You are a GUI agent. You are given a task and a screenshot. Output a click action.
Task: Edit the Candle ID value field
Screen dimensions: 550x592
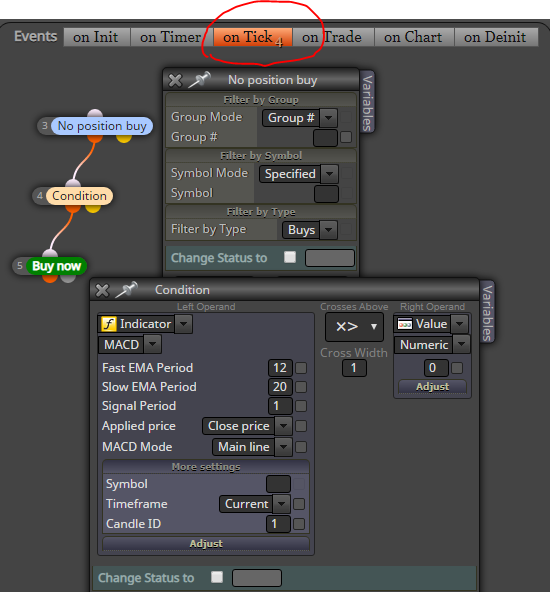[278, 524]
